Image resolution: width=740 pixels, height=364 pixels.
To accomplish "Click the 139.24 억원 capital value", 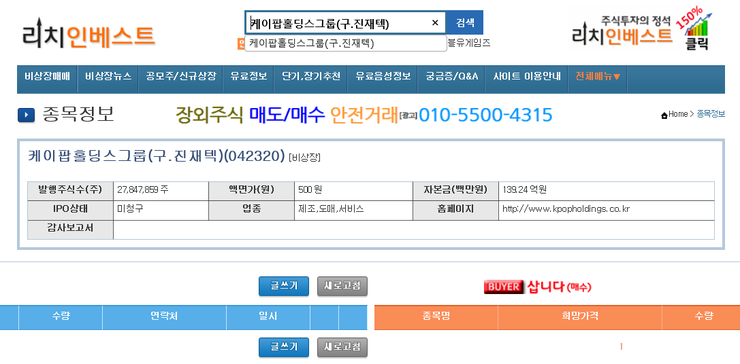I will [524, 190].
